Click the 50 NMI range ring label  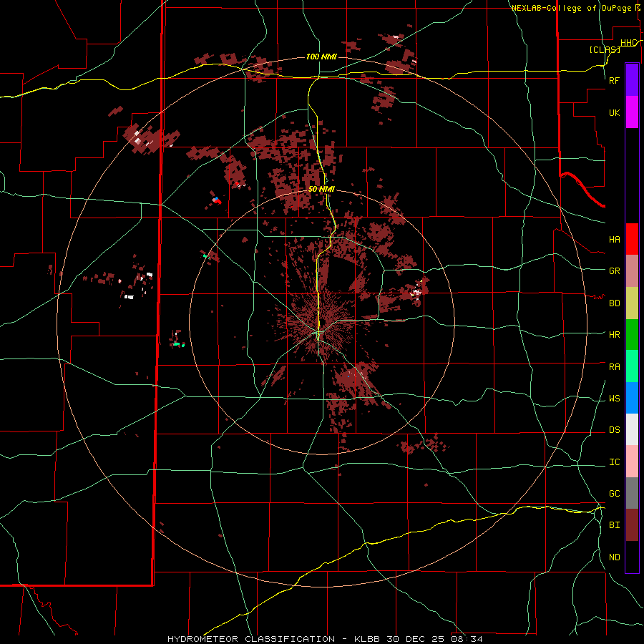pyautogui.click(x=321, y=189)
